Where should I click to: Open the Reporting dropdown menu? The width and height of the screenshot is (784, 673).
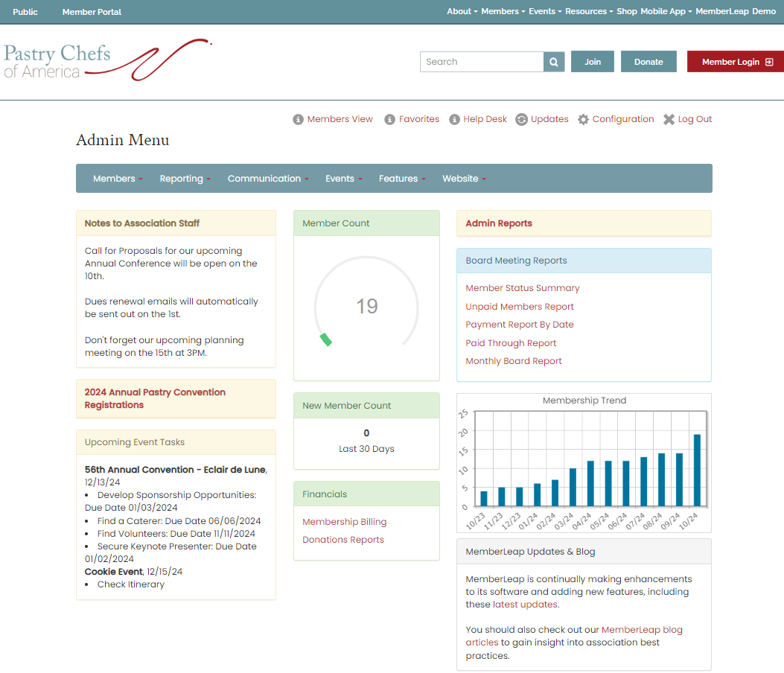click(185, 179)
